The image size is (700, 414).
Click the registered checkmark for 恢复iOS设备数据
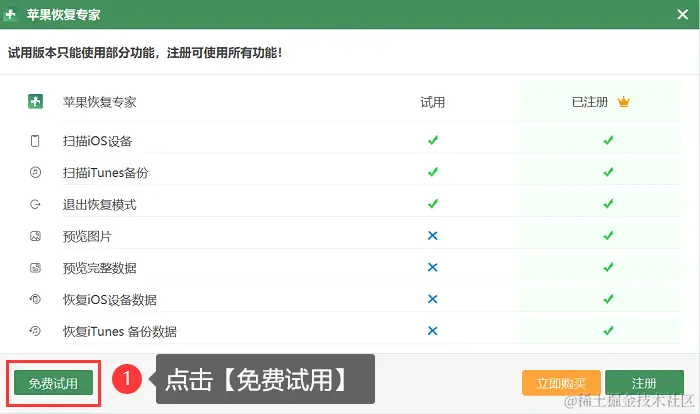(x=608, y=299)
